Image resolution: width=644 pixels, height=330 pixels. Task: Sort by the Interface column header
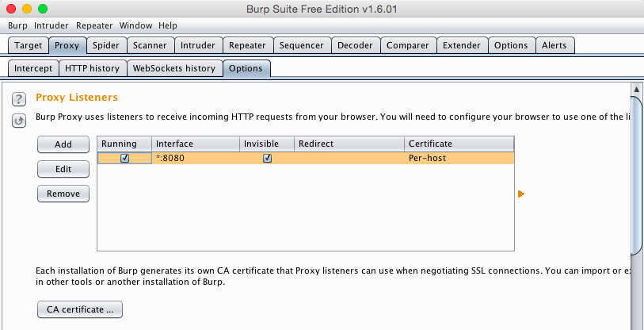195,144
